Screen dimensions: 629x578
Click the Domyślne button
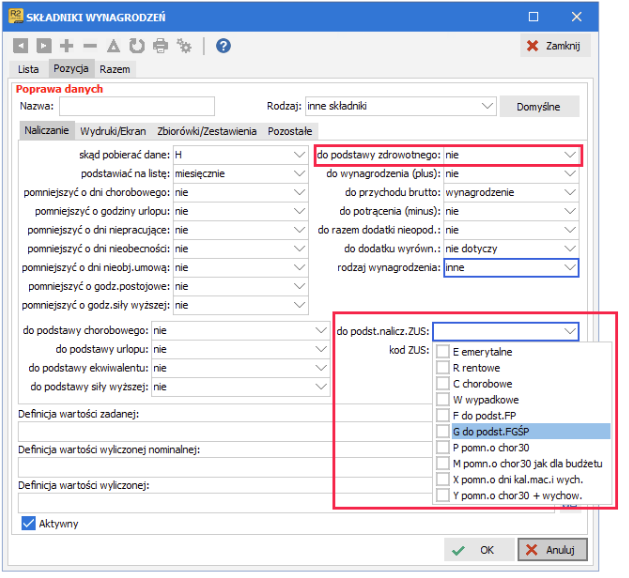coord(540,107)
